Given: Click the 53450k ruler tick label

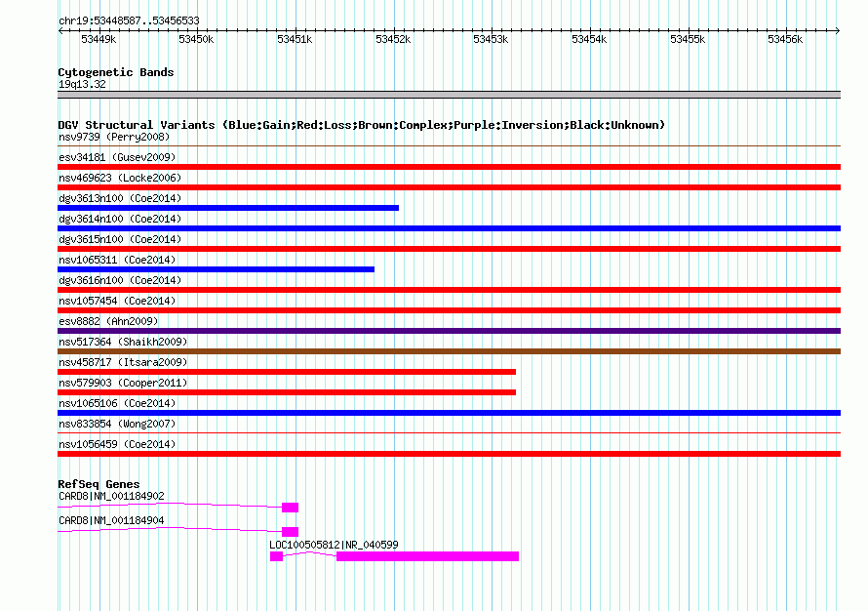Looking at the screenshot, I should 196,39.
